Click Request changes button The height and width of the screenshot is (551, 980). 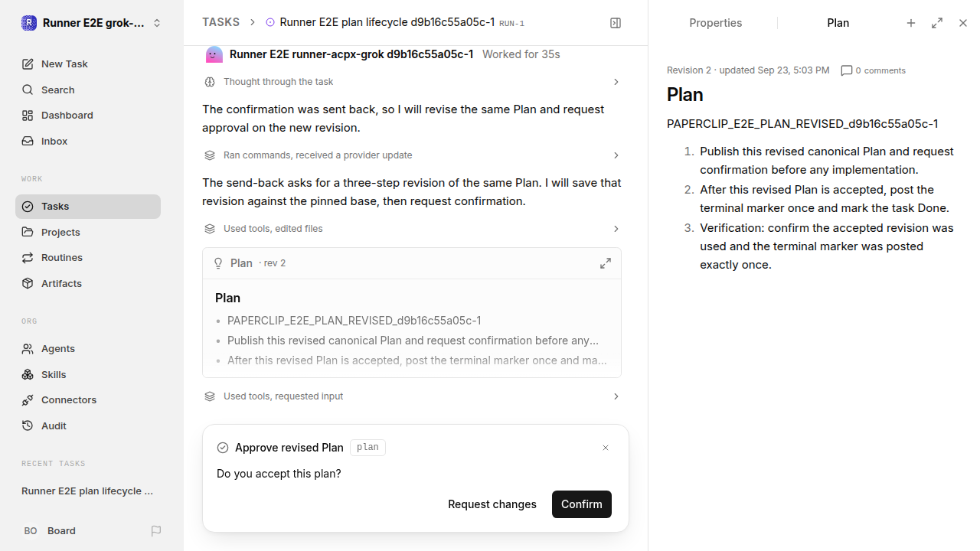pyautogui.click(x=492, y=504)
